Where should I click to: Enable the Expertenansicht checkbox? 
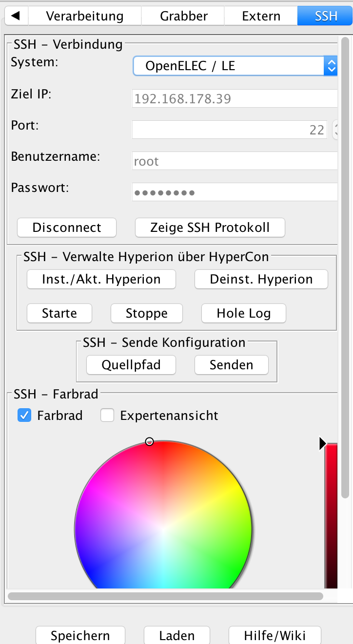(x=107, y=415)
